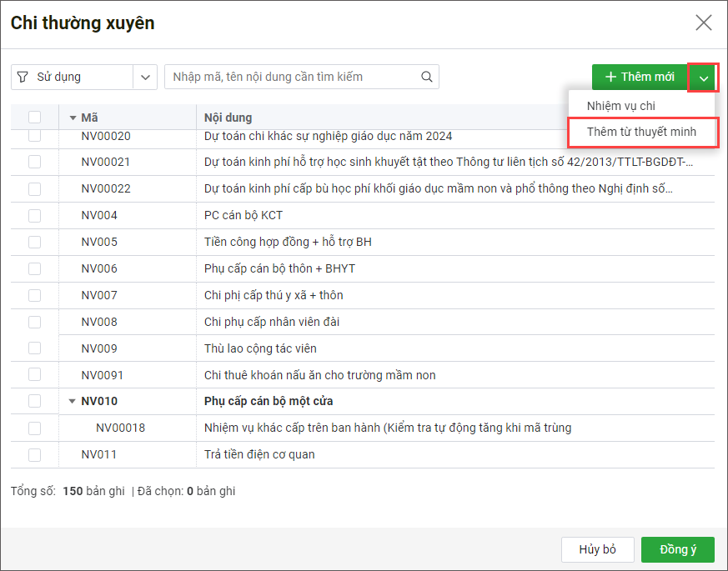The width and height of the screenshot is (728, 571).
Task: Click the filter funnel icon
Action: coord(23,77)
